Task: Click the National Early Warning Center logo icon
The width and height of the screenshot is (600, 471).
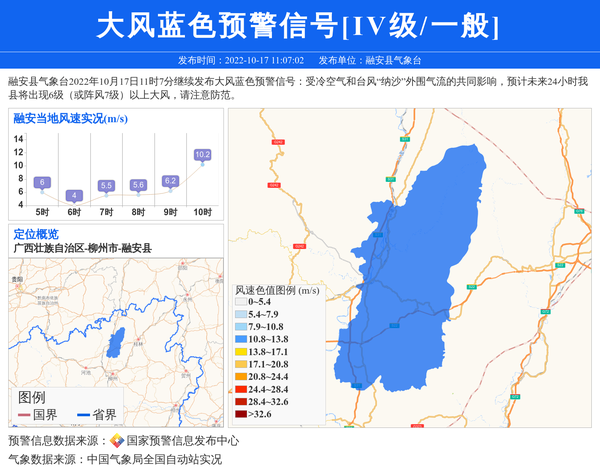Action: click(x=117, y=441)
